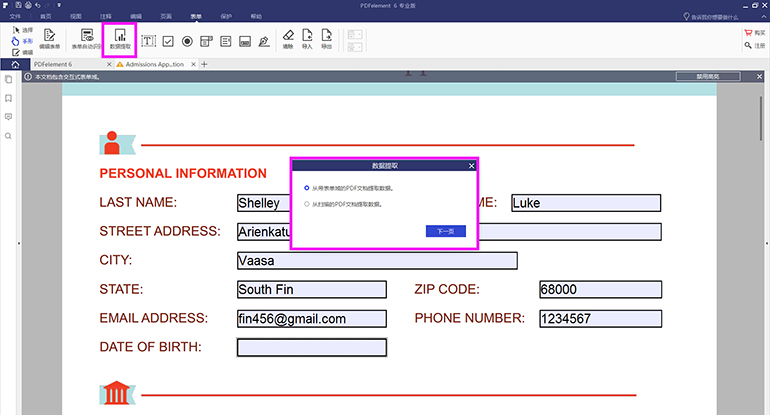Click the DATE OF BIRTH input field
Image resolution: width=770 pixels, height=415 pixels.
[312, 347]
